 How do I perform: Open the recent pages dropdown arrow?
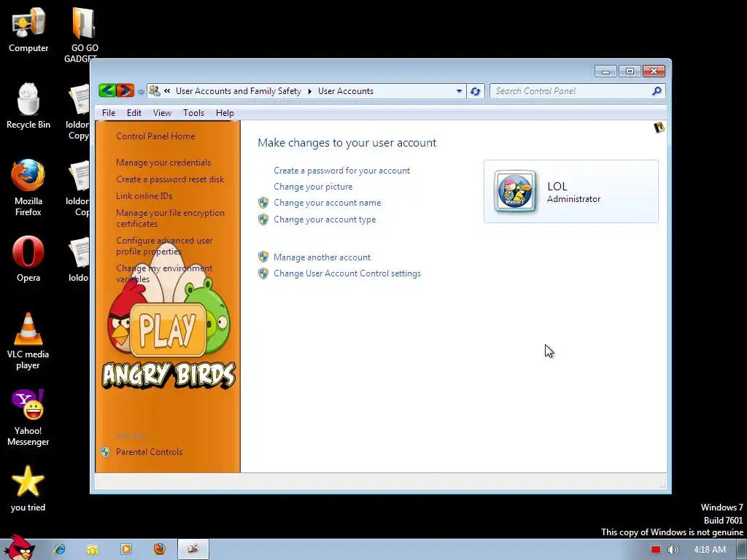pyautogui.click(x=141, y=91)
